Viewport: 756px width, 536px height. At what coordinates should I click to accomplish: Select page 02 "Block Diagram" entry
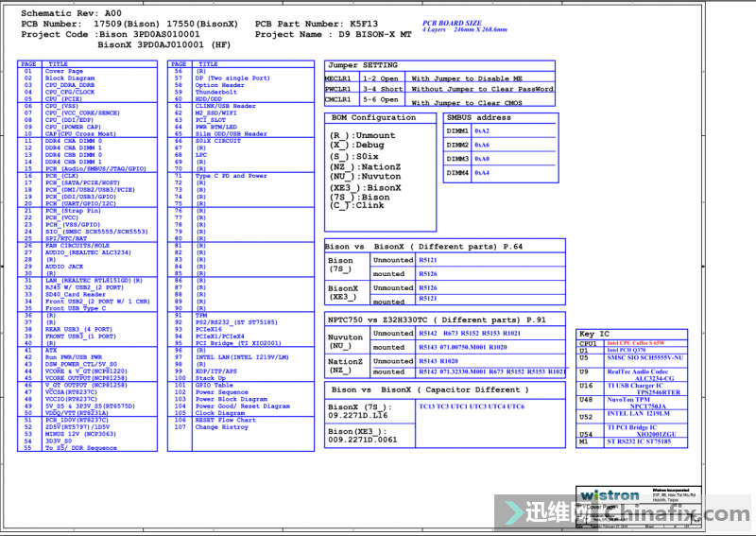70,78
